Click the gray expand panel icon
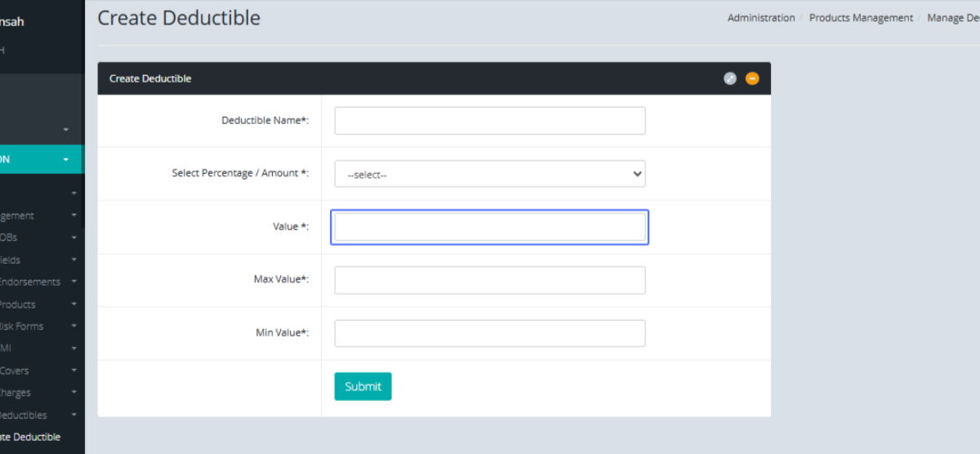The width and height of the screenshot is (980, 454). tap(730, 78)
